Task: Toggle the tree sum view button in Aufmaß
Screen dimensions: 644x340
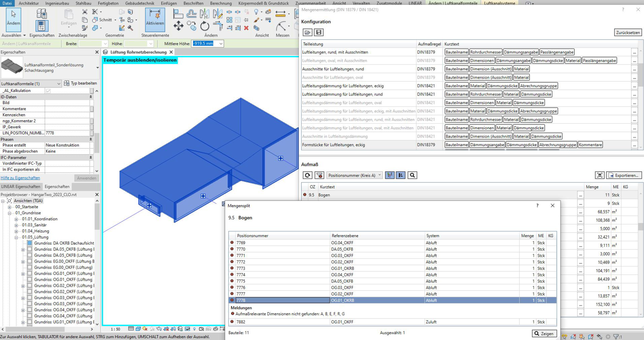Action: [x=390, y=175]
